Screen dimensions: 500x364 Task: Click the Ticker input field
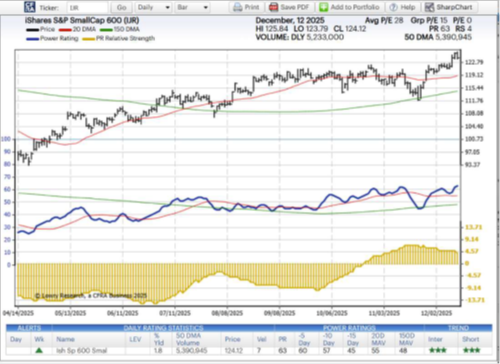[x=88, y=7]
